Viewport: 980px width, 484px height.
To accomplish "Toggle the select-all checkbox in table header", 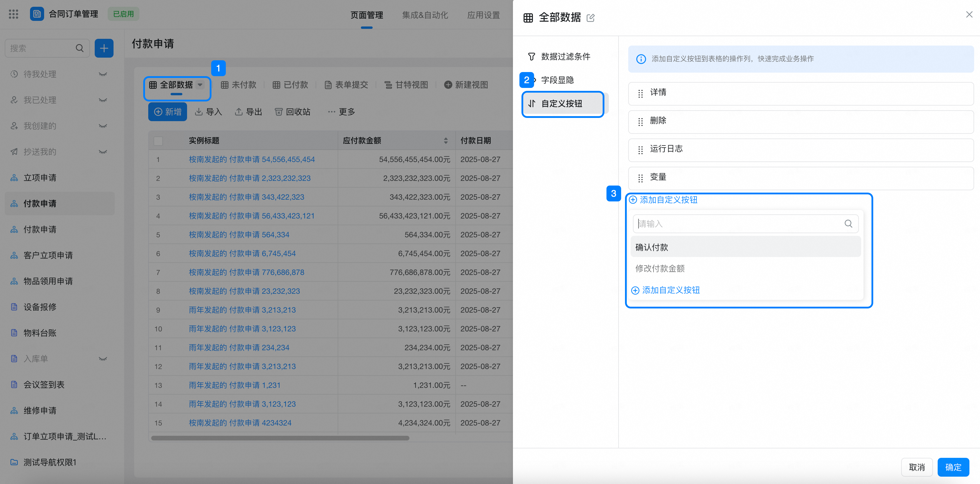I will (x=158, y=141).
